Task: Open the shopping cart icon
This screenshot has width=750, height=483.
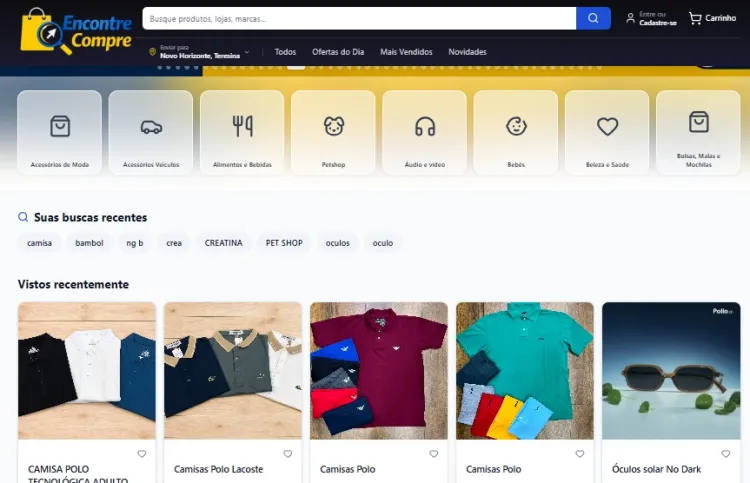Action: tap(695, 18)
